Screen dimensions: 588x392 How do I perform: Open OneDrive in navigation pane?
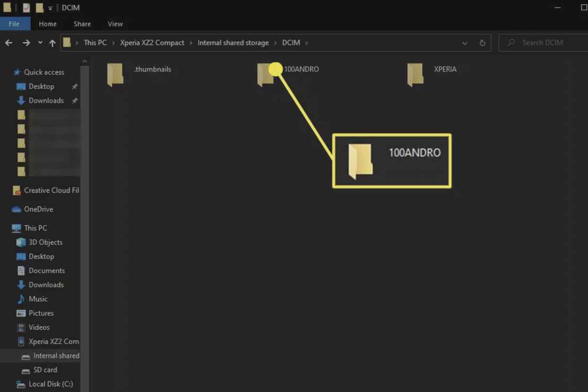click(38, 209)
